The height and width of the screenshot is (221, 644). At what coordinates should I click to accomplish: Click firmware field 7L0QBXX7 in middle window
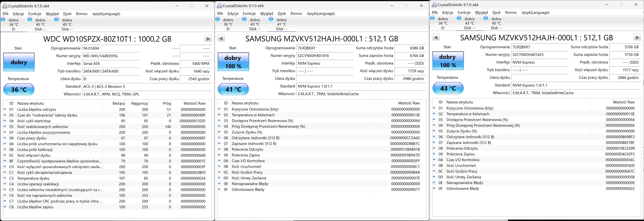point(325,48)
